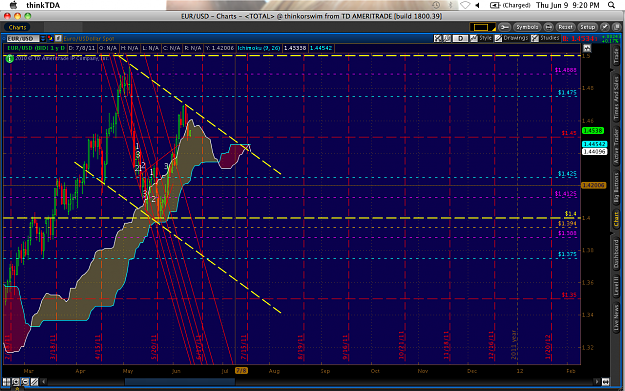Click the $1.425 cyan level label
This screenshot has height=391, width=625.
[567, 174]
